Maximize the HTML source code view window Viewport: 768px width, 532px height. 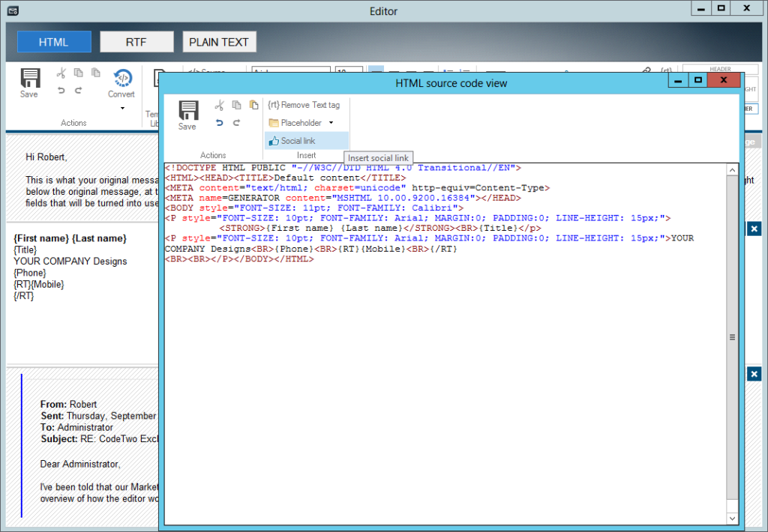[x=698, y=79]
